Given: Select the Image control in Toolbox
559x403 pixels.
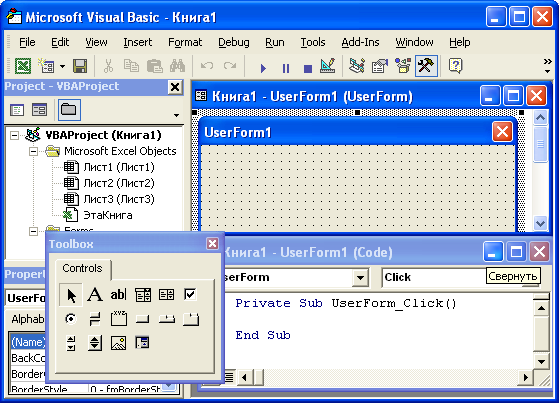Looking at the screenshot, I should (118, 343).
